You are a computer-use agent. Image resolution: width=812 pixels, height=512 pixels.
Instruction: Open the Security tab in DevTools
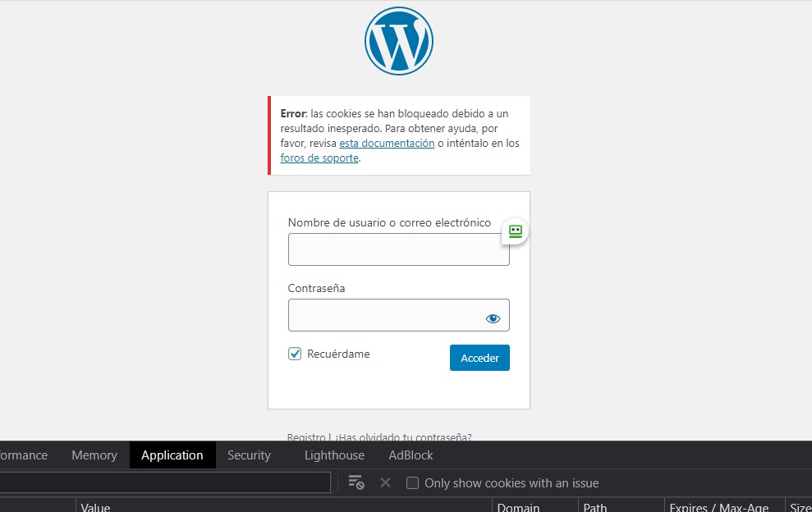click(x=249, y=455)
